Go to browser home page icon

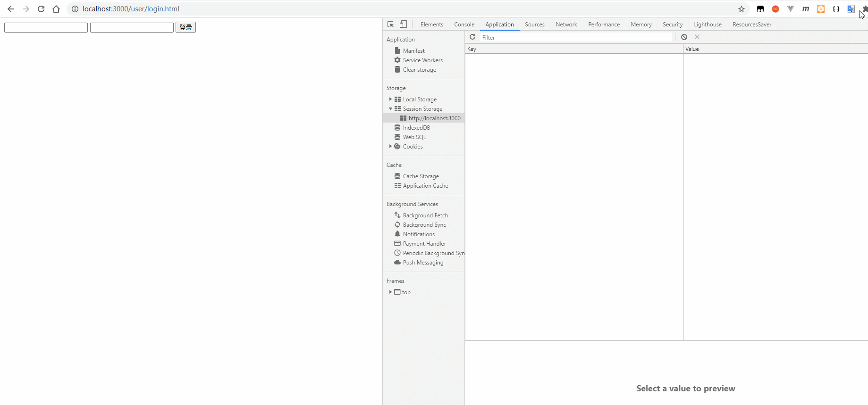(56, 9)
